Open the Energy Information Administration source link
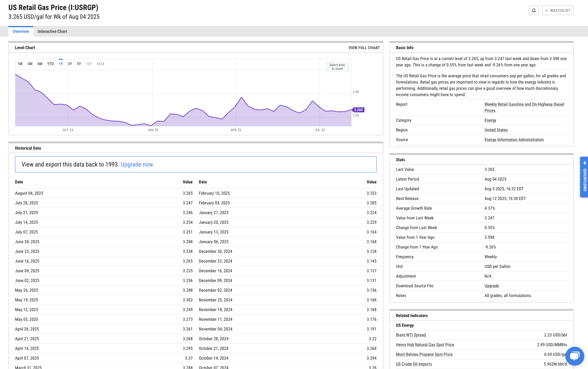 (x=514, y=140)
